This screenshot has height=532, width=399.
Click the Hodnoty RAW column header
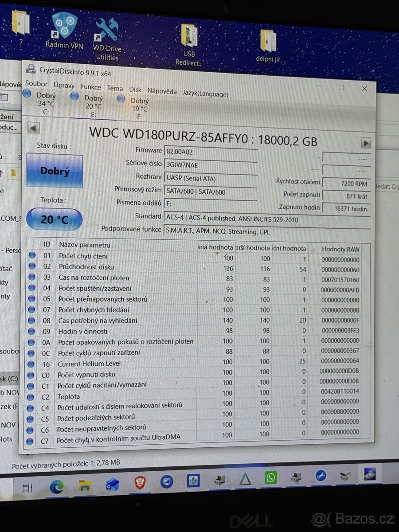pyautogui.click(x=340, y=249)
